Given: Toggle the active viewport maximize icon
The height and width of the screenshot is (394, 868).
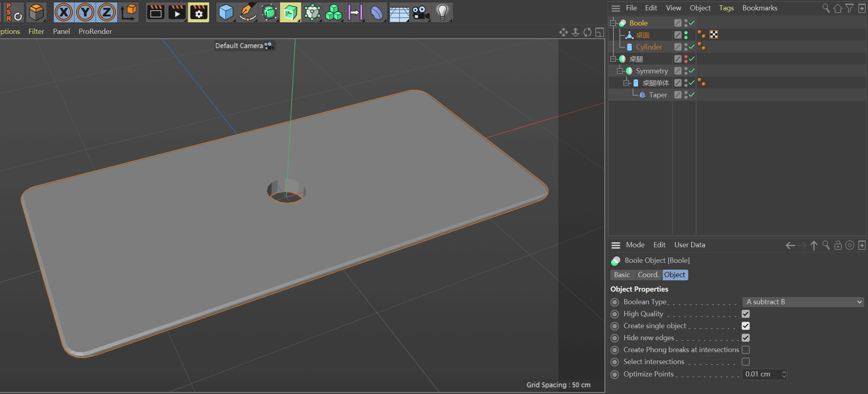Looking at the screenshot, I should pos(600,32).
